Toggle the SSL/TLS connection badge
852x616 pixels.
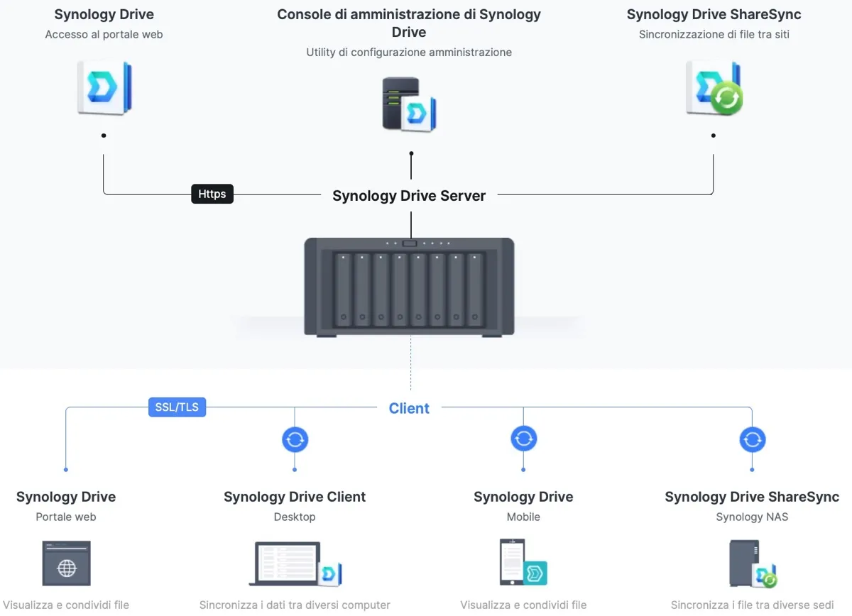[177, 407]
